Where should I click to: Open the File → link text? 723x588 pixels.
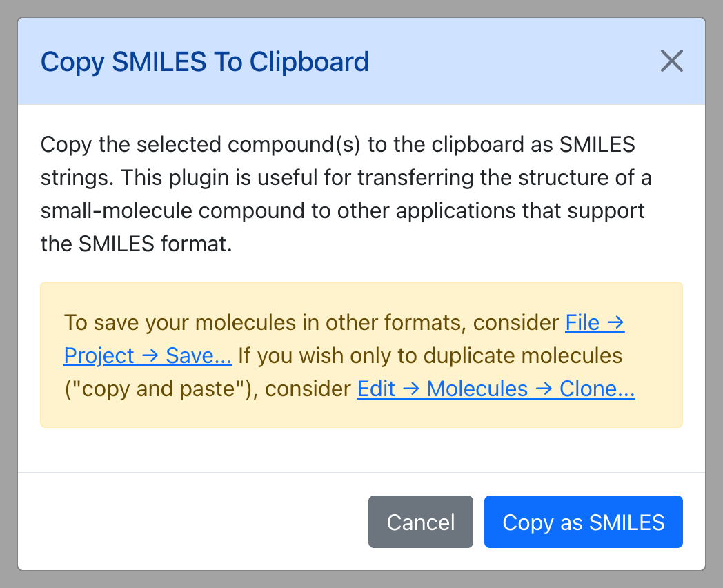pyautogui.click(x=595, y=322)
